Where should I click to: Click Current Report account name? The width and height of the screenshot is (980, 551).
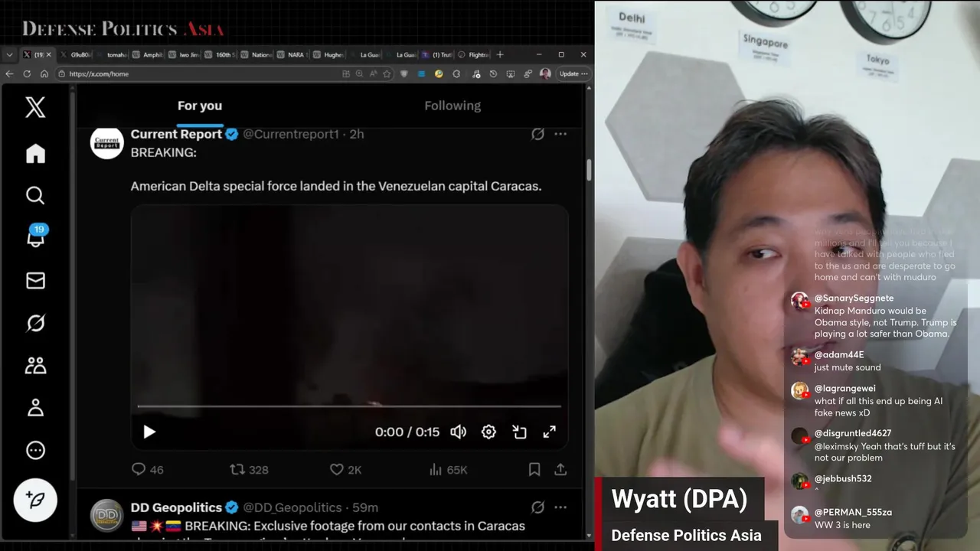(176, 134)
